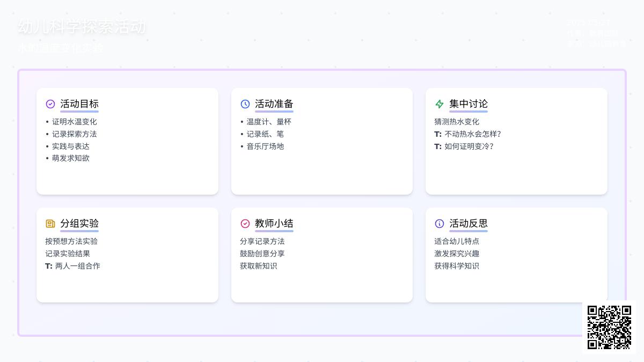Click the bullet 萌发求知欲
644x362 pixels.
pos(71,158)
